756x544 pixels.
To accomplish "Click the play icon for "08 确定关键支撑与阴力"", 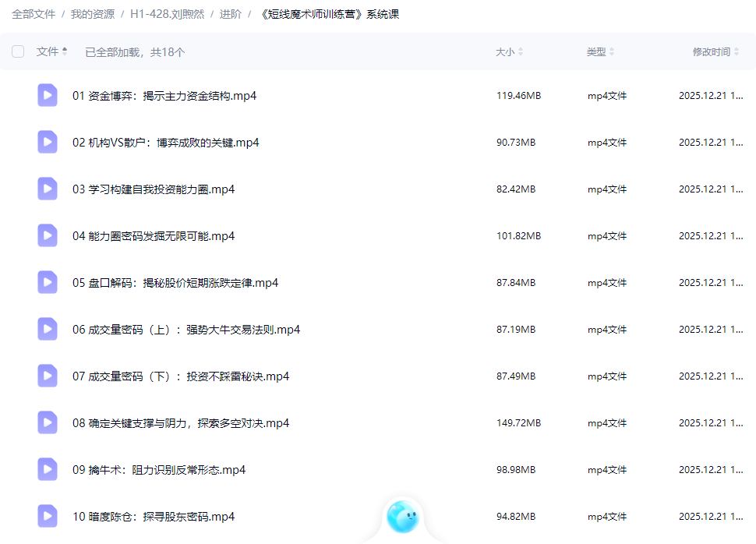I will click(x=47, y=422).
